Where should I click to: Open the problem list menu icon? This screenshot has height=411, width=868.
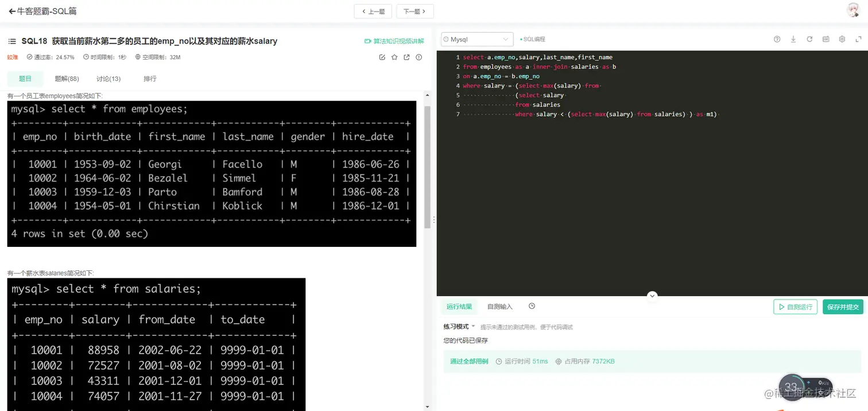coord(12,41)
